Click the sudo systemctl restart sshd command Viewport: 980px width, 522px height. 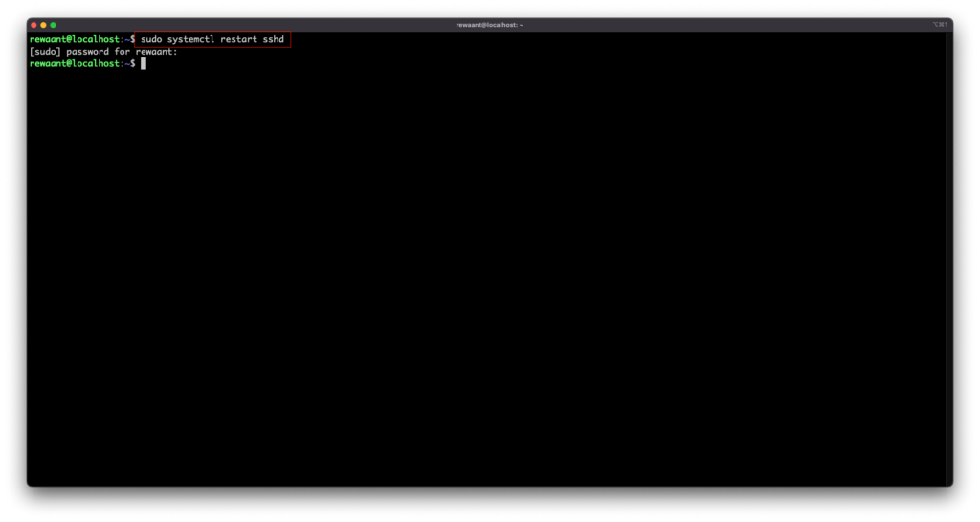point(212,39)
